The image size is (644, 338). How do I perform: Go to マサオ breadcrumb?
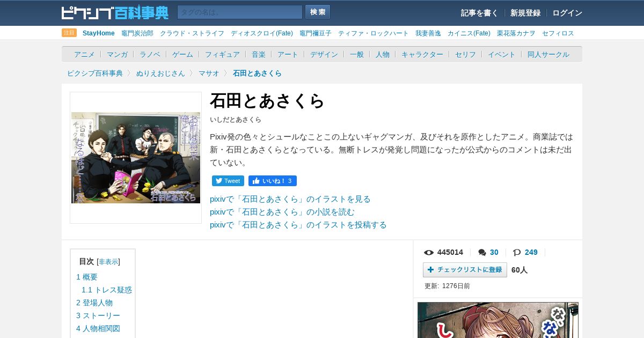pyautogui.click(x=209, y=73)
